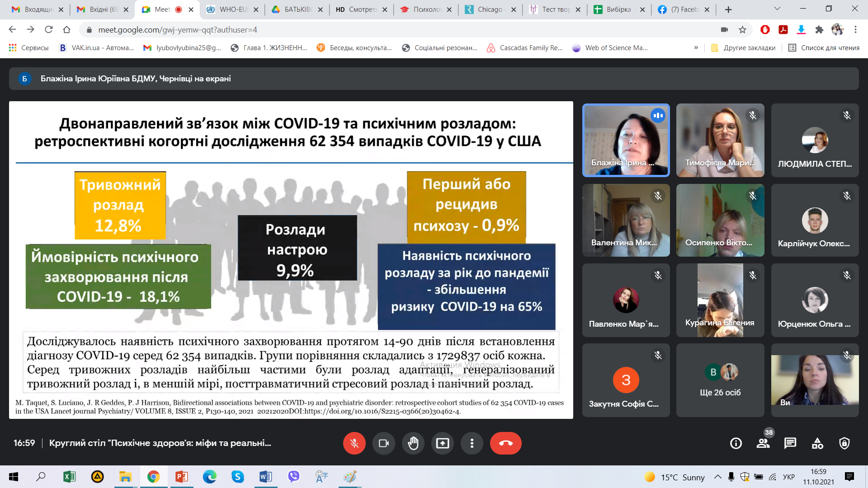Toggle the camera on or off
Viewport: 868px width, 488px height.
click(x=384, y=443)
